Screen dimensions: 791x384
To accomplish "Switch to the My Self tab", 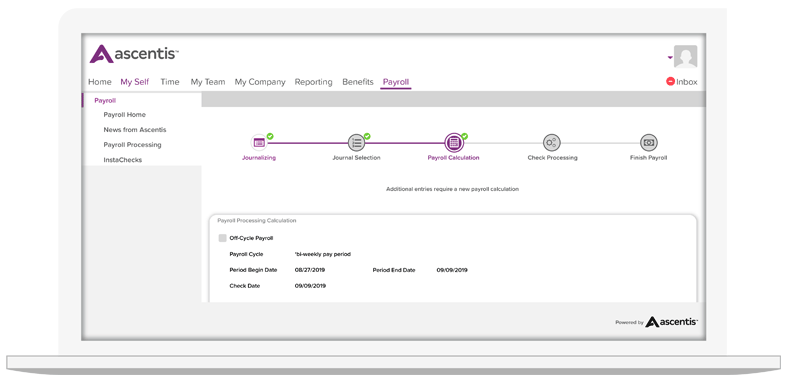I will 135,82.
